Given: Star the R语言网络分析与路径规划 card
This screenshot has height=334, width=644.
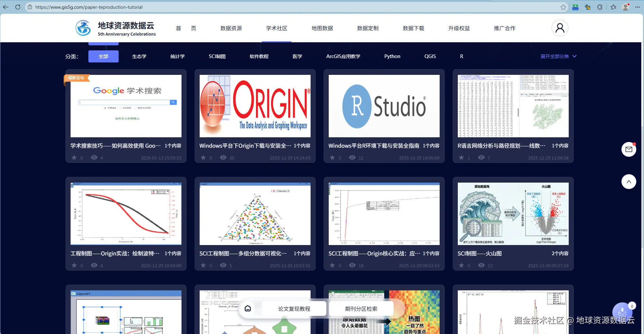Looking at the screenshot, I should coord(461,157).
